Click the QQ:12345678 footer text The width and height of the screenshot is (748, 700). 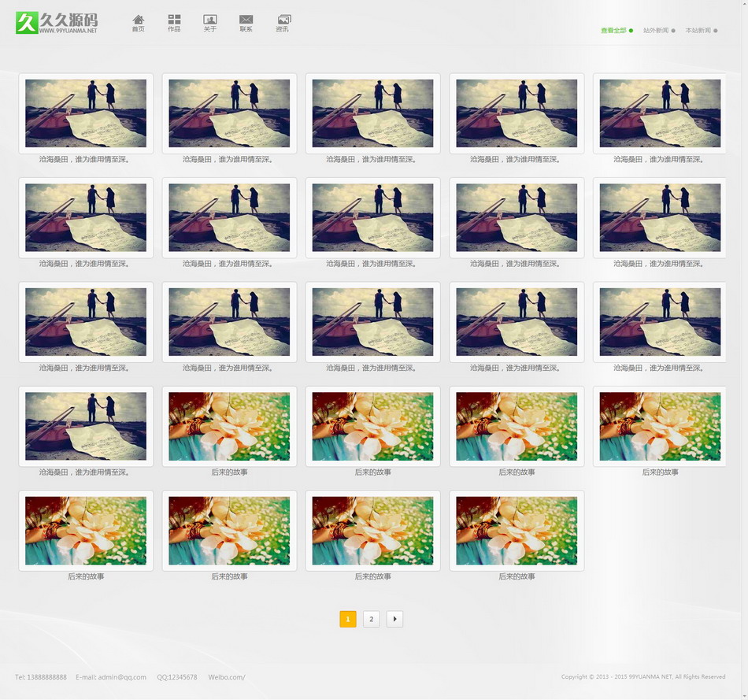177,677
